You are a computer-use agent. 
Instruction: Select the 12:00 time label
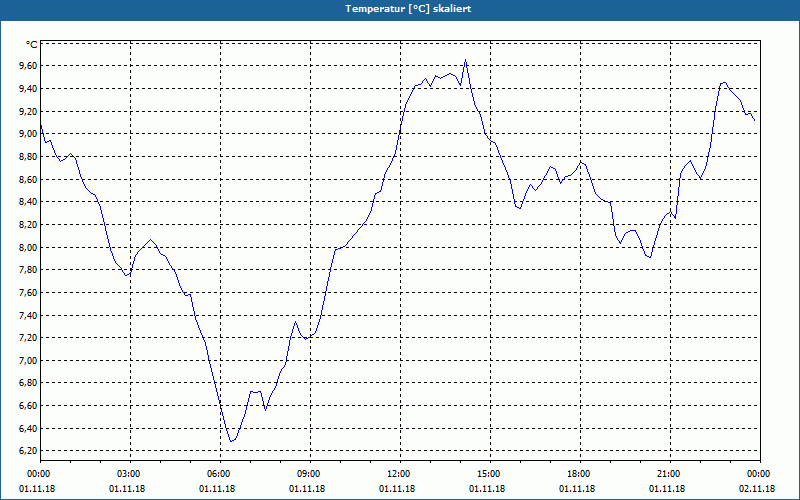tap(400, 474)
